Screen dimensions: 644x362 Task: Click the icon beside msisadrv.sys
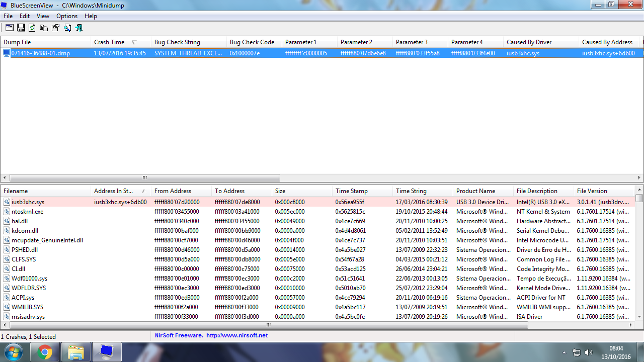[x=7, y=317]
